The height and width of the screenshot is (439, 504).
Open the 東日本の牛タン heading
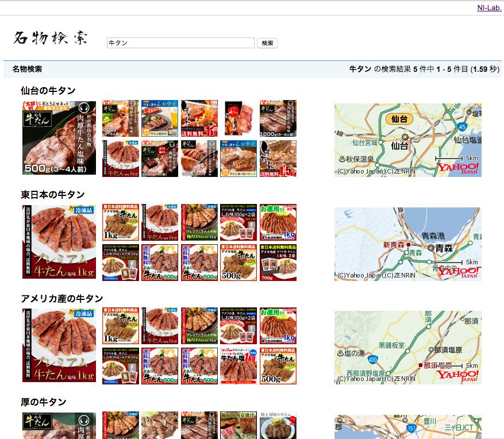(53, 194)
